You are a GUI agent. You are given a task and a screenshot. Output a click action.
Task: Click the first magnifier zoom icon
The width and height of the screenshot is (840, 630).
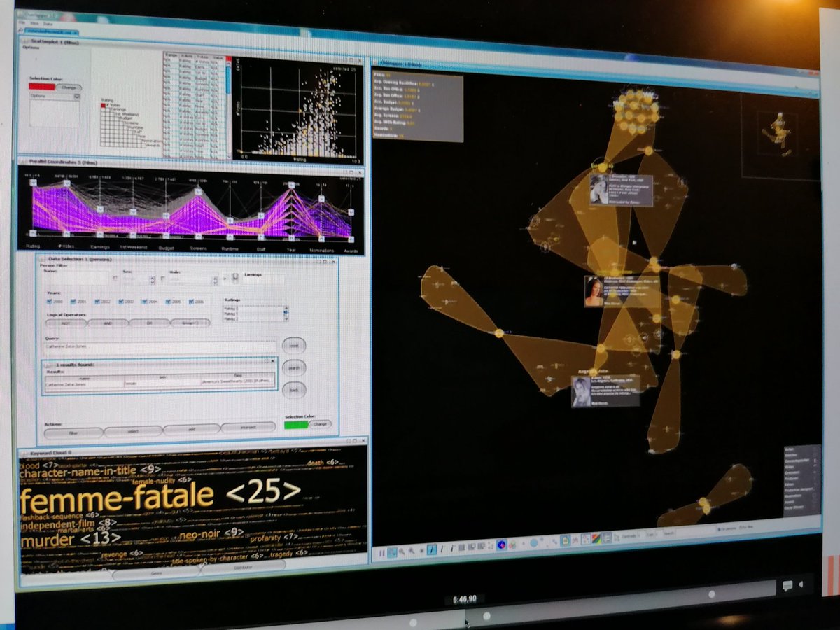402,552
